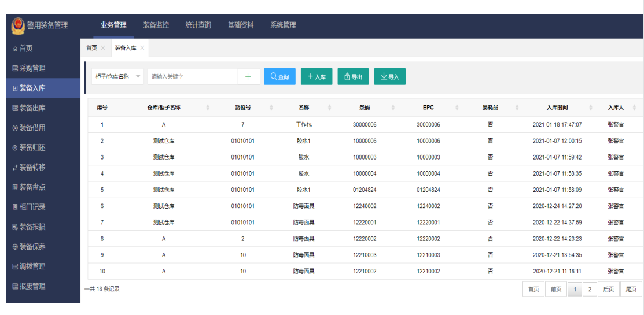Sort table by 条码 column arrows
The width and height of the screenshot is (644, 315).
(x=393, y=108)
